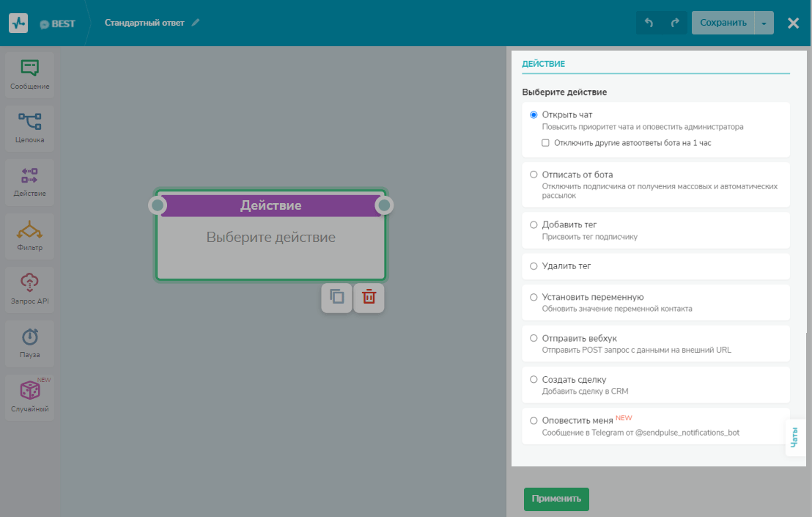Viewport: 812px width, 517px height.
Task: Select the Действие block header on canvas
Action: [x=271, y=205]
